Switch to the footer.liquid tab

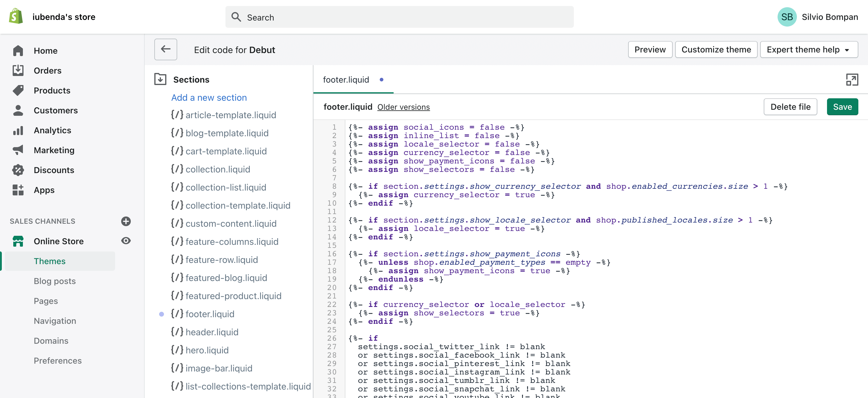coord(346,80)
